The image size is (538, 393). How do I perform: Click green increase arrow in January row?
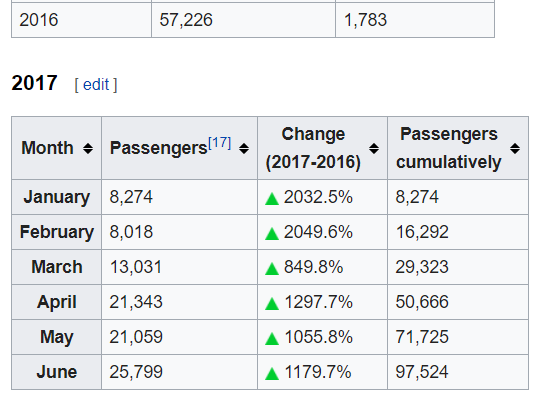(x=272, y=199)
